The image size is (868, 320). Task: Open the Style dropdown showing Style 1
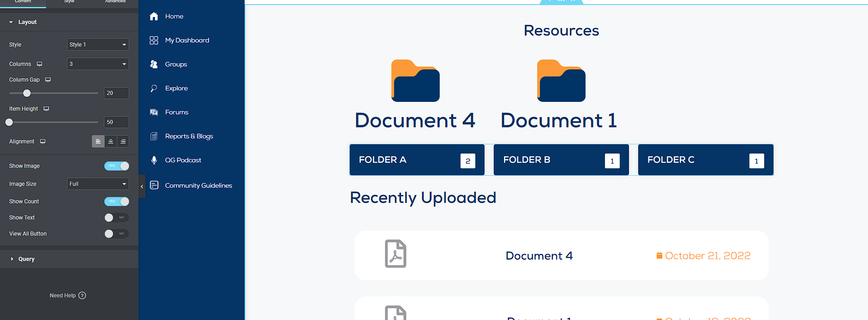(x=98, y=45)
